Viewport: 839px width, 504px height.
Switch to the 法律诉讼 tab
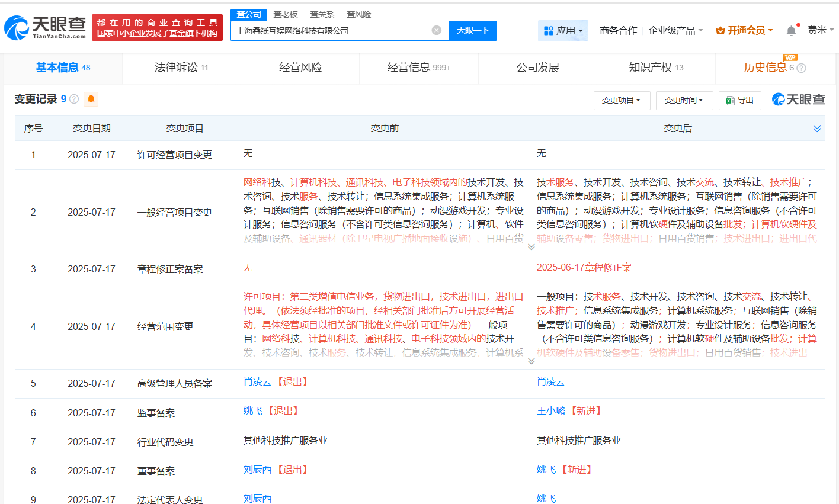tap(181, 68)
